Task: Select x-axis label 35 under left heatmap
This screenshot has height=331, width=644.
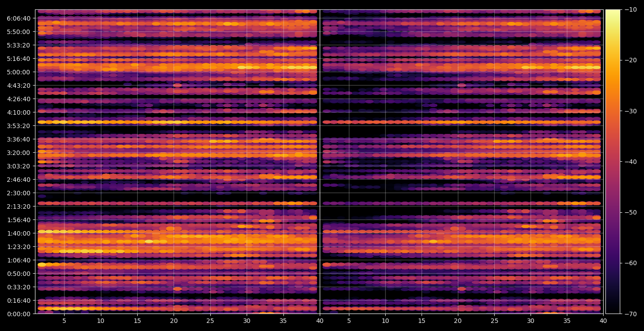Action: pos(283,321)
